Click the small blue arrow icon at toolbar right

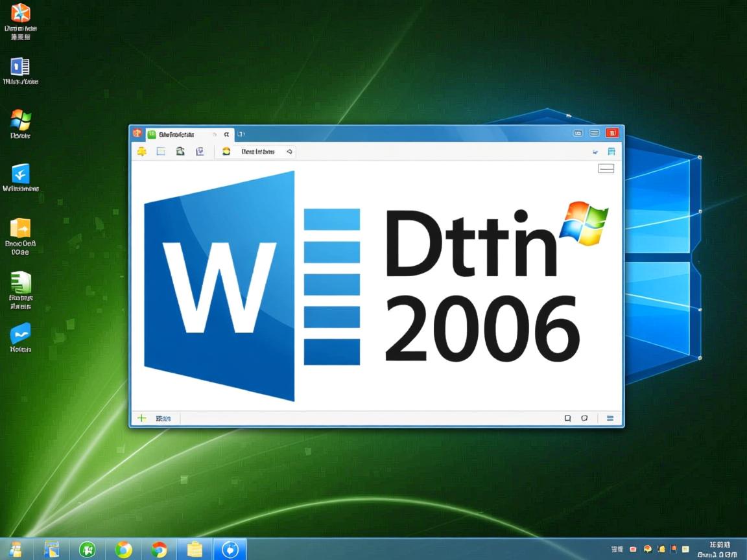tap(595, 152)
